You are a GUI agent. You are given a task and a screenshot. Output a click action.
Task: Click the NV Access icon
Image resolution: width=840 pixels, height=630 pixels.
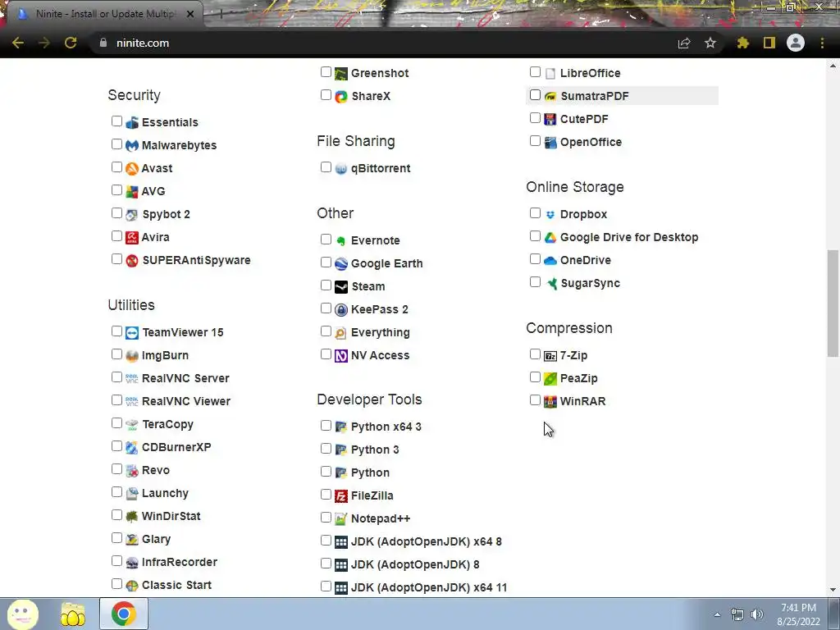[x=341, y=356]
